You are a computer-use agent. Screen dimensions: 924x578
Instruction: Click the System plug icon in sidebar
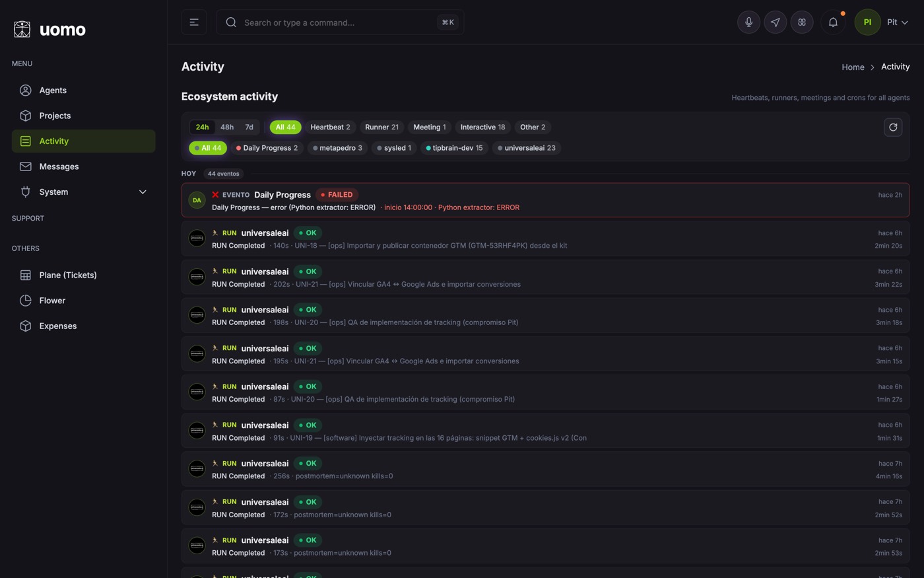25,192
